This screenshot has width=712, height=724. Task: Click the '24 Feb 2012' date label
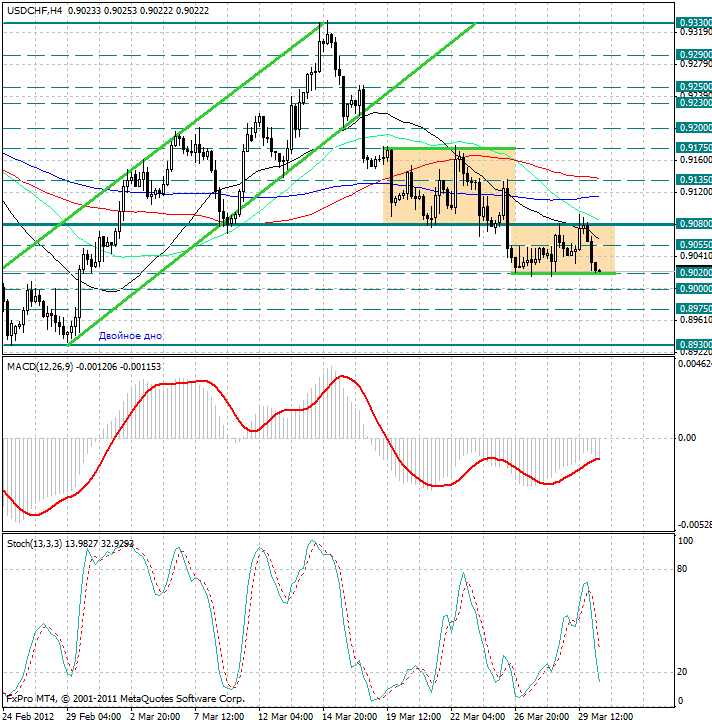click(29, 717)
